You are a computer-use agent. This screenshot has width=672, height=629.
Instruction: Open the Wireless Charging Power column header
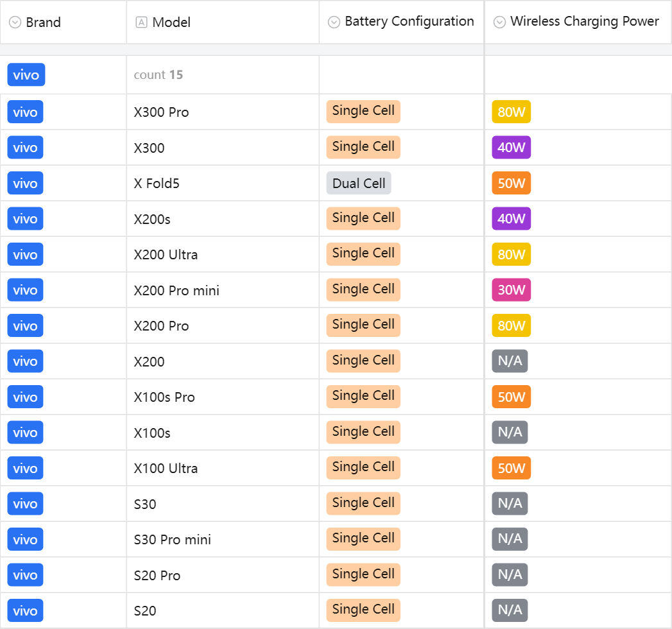(x=578, y=22)
